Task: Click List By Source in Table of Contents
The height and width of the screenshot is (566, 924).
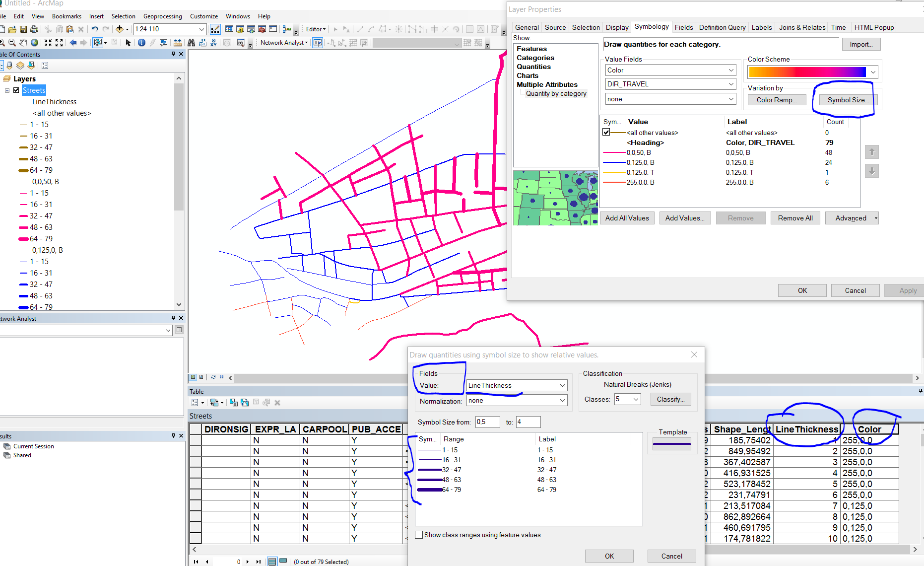Action: pos(9,66)
